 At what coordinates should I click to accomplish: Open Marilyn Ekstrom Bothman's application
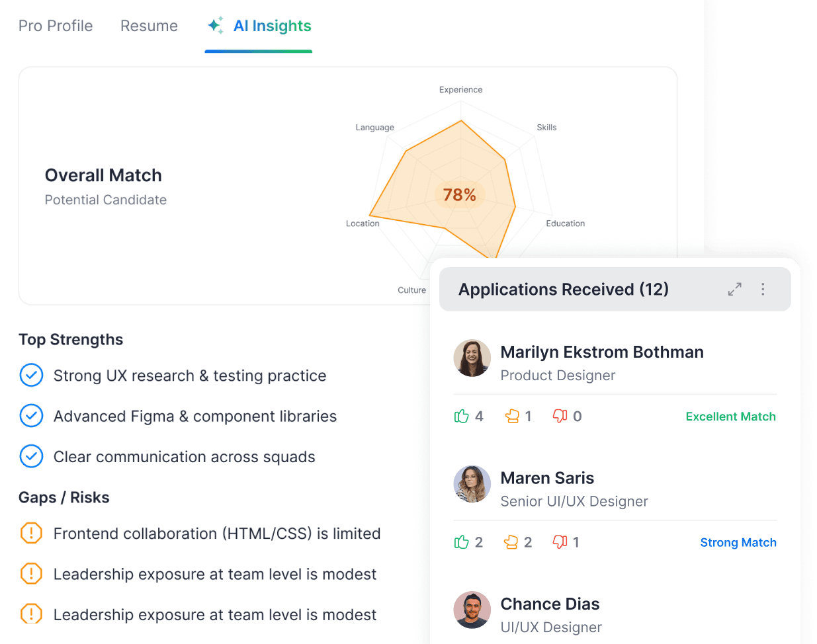602,352
